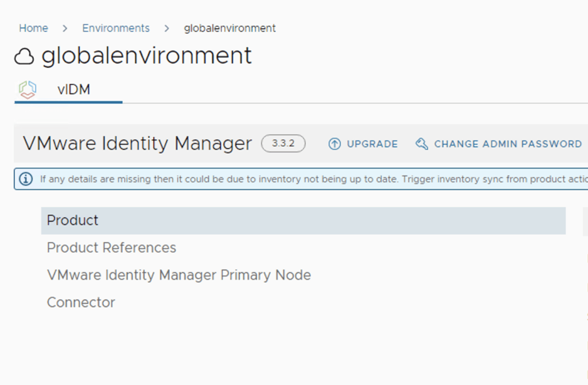
Task: Click the chevron after Home breadcrumb
Action: pyautogui.click(x=65, y=28)
